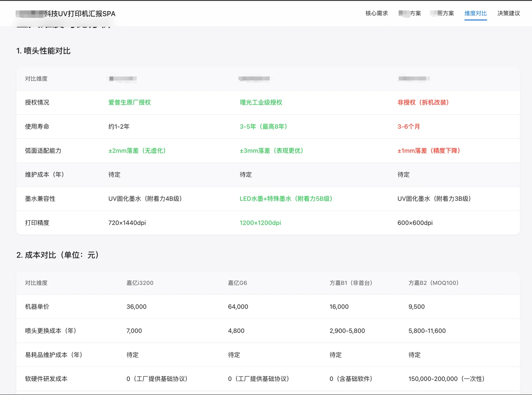Click the 嘉亿G6 column header
This screenshot has width=532, height=395.
coord(238,283)
